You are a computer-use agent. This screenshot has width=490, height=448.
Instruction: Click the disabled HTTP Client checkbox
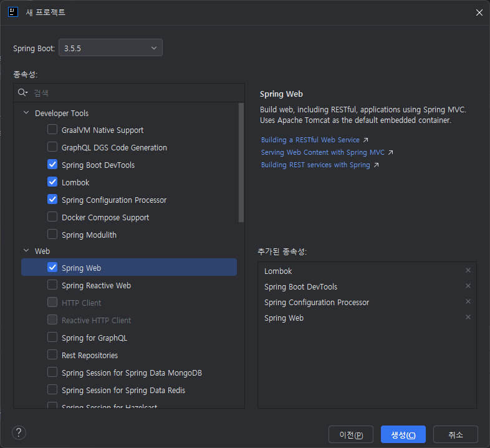tap(52, 302)
